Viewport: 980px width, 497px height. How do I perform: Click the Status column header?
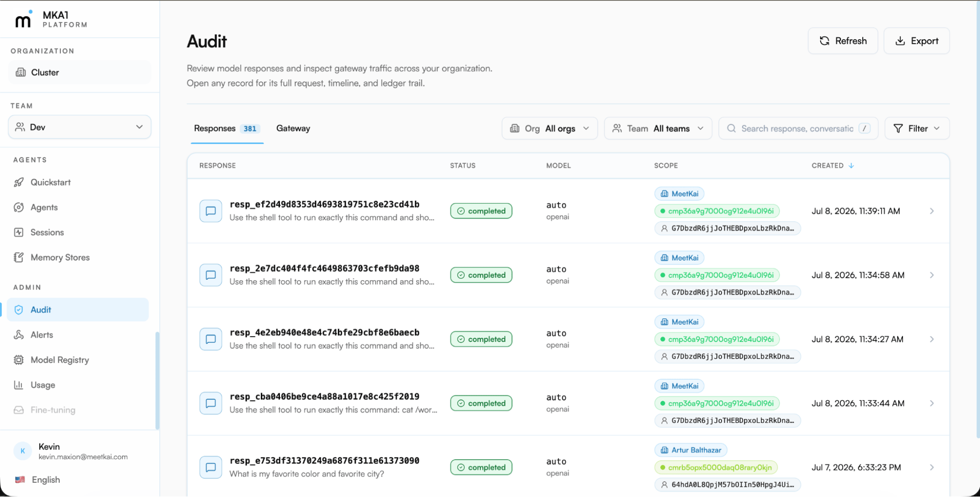(x=463, y=166)
